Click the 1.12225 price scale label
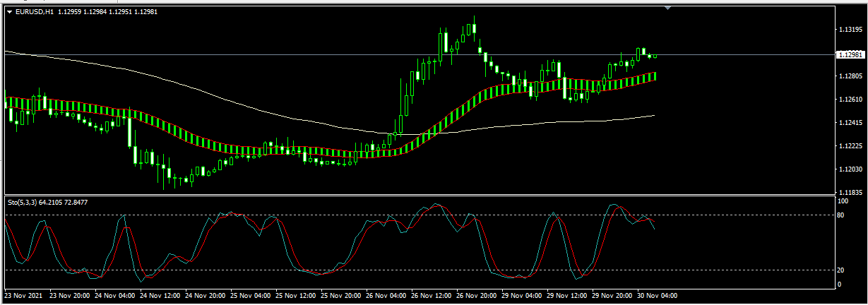868x305 pixels. [x=849, y=146]
